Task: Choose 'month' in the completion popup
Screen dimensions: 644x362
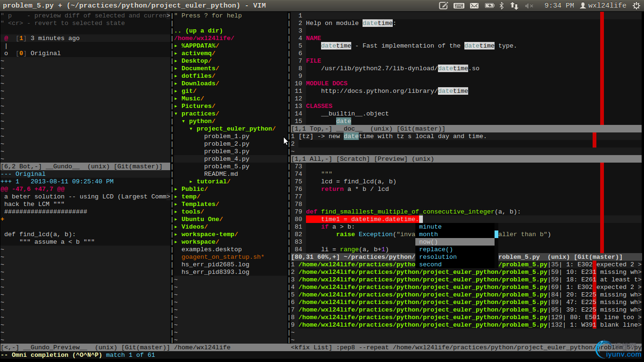Action: coord(455,234)
